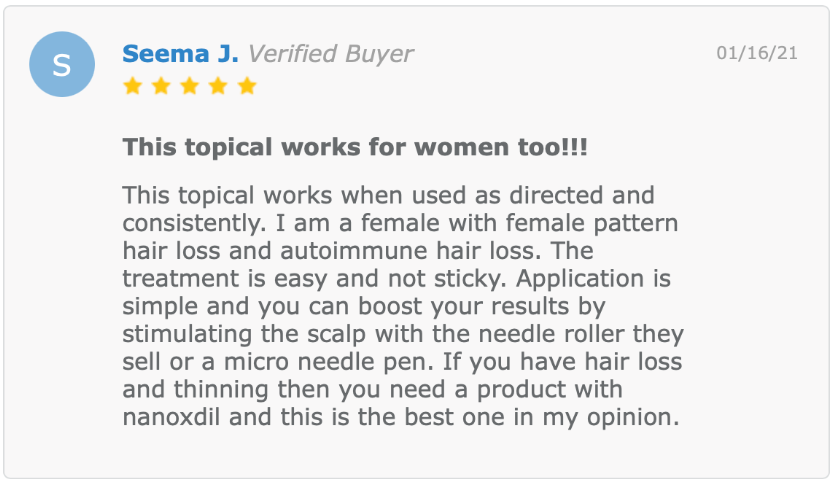The height and width of the screenshot is (483, 833).
Task: Click the word nanoxdil in the review
Action: [x=171, y=417]
